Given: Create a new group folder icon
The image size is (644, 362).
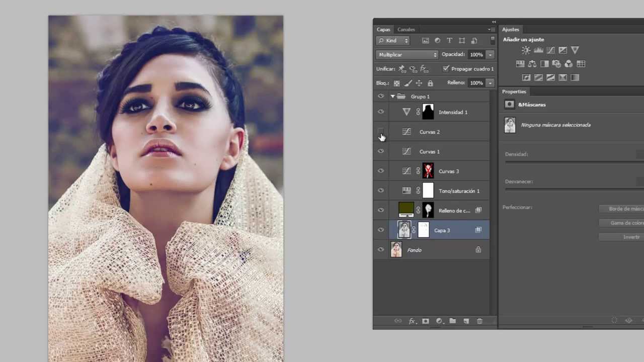Looking at the screenshot, I should click(x=452, y=321).
